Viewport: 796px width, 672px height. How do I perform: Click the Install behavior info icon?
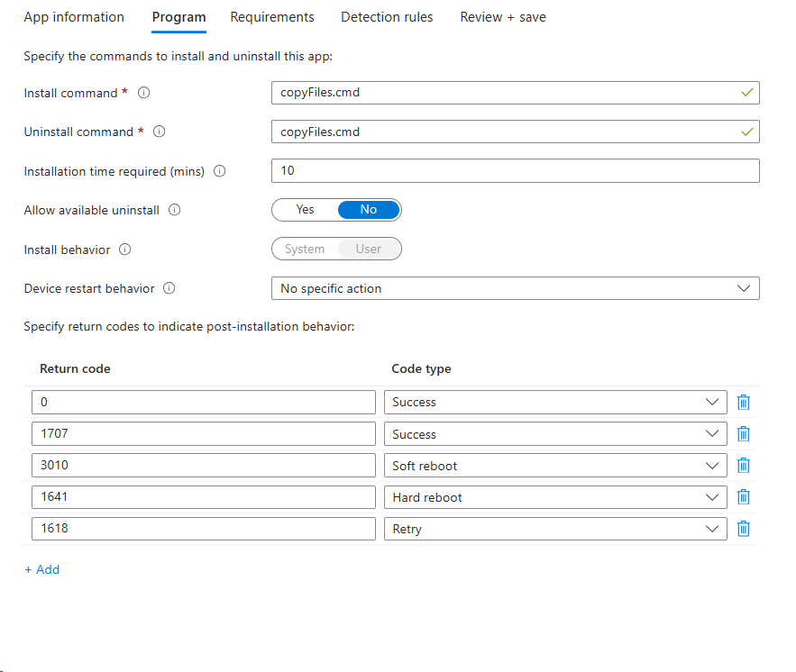(125, 250)
